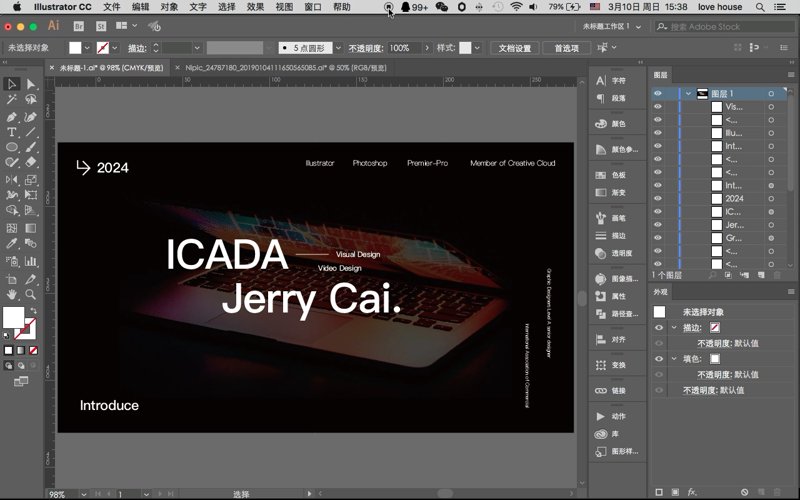Hide the 图层 1 layer eye
Screen dimensions: 800x500
658,93
